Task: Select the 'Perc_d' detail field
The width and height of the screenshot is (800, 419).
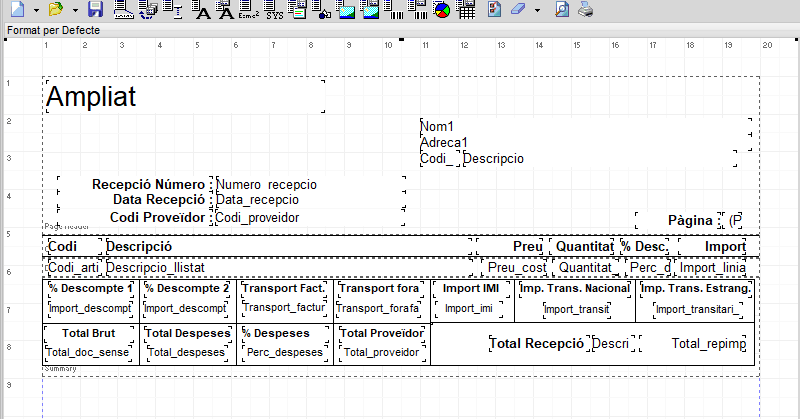Action: click(648, 267)
